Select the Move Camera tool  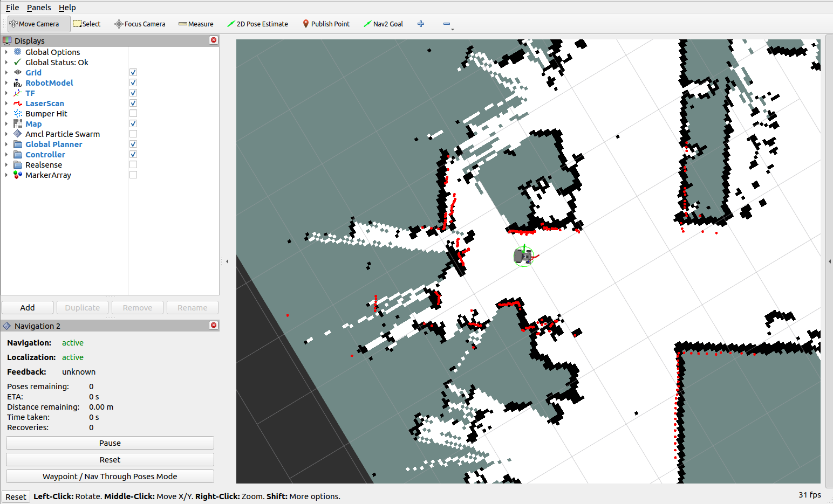tap(38, 24)
